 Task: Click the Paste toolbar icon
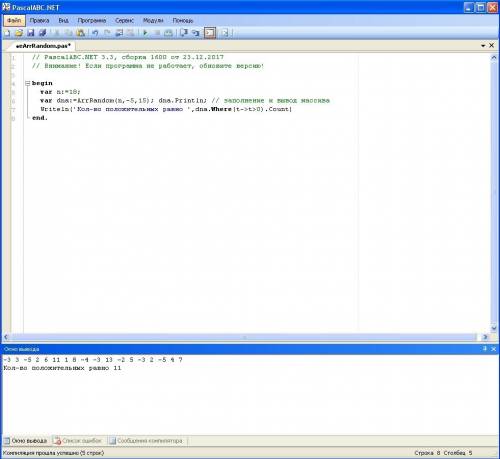pyautogui.click(x=80, y=33)
